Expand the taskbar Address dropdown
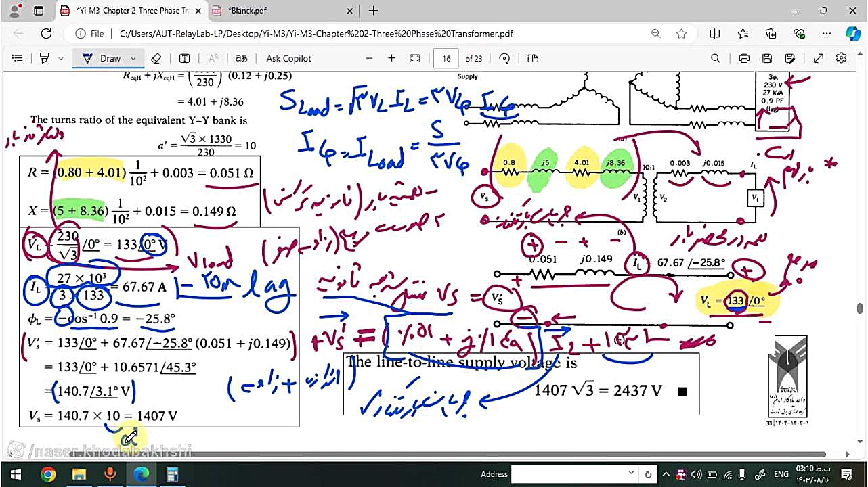868x487 pixels. pos(632,474)
